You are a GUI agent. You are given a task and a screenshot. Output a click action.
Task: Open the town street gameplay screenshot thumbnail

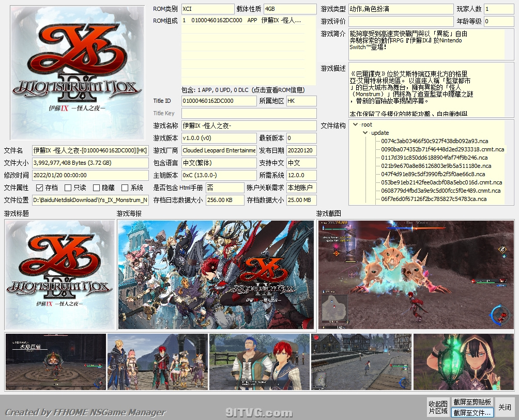[x=361, y=362]
